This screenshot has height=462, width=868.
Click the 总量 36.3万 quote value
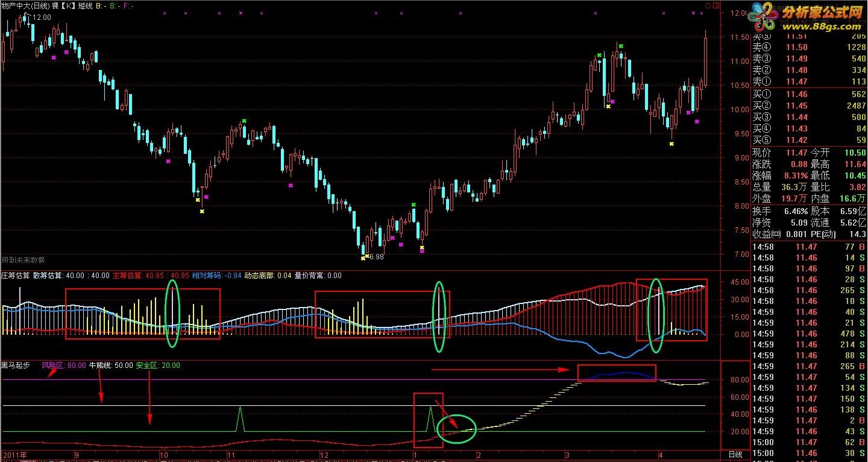click(795, 188)
